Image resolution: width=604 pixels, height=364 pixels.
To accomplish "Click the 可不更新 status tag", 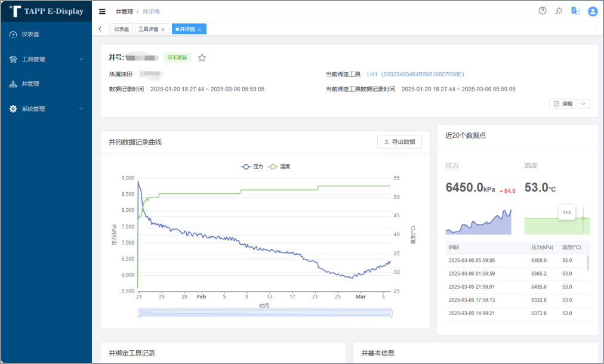I will coord(177,58).
